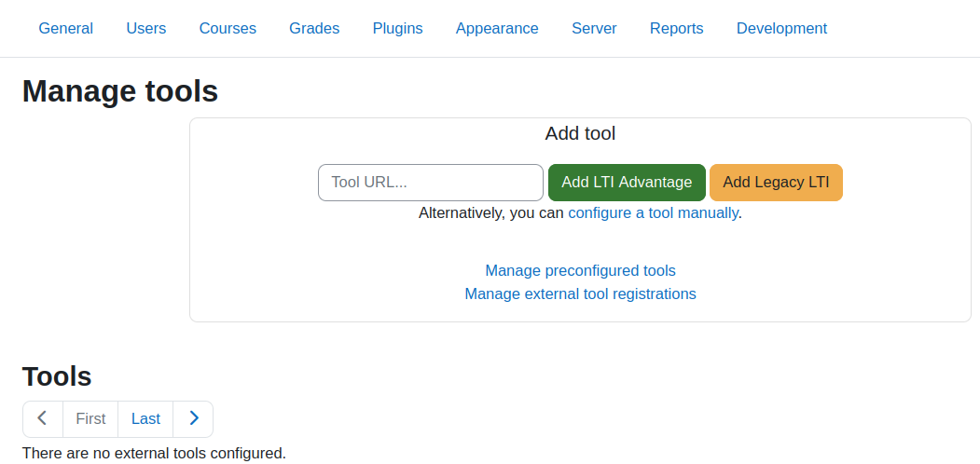Image resolution: width=980 pixels, height=464 pixels.
Task: Click the Add Legacy LTI button
Action: pos(776,183)
